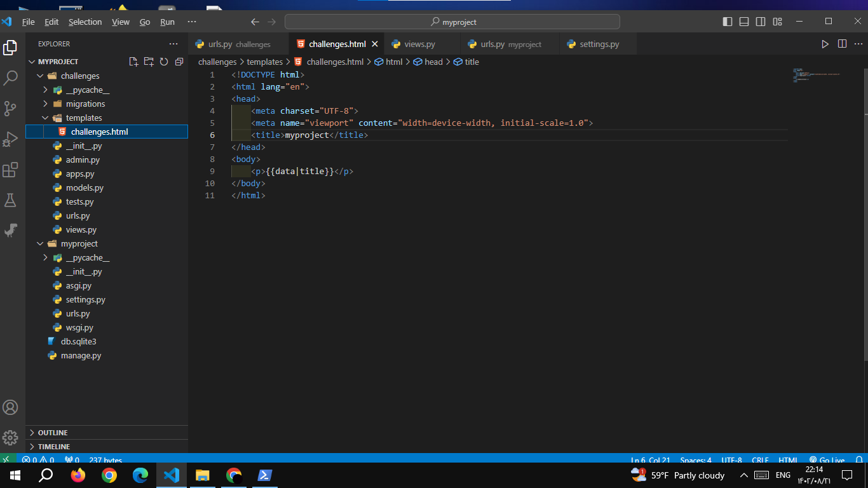Open manage.py from the file tree
Viewport: 868px width, 488px height.
coord(81,356)
